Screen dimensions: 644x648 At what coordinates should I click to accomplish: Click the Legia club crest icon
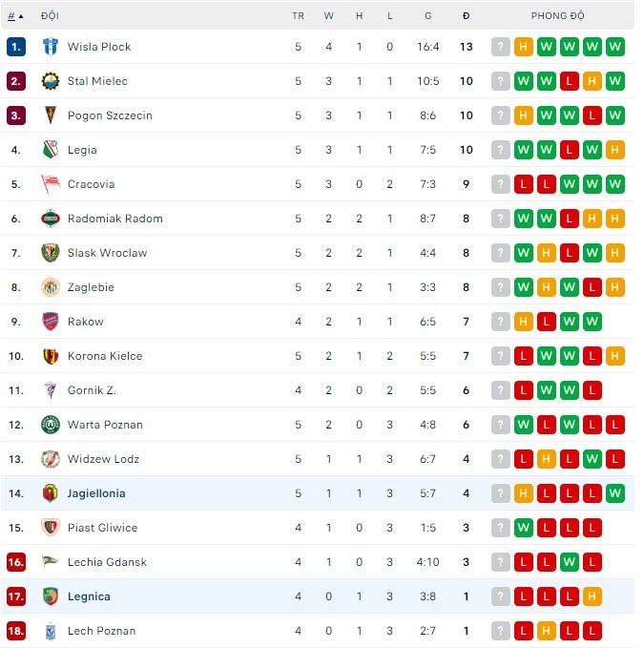51,150
